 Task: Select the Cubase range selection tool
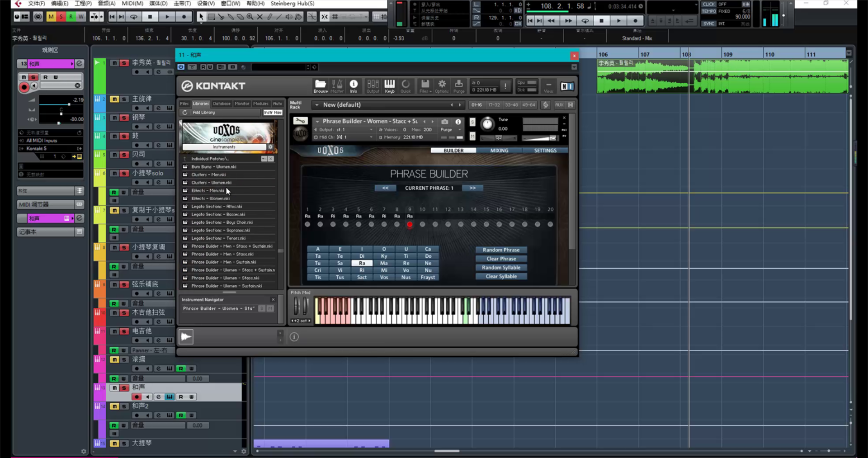click(211, 17)
